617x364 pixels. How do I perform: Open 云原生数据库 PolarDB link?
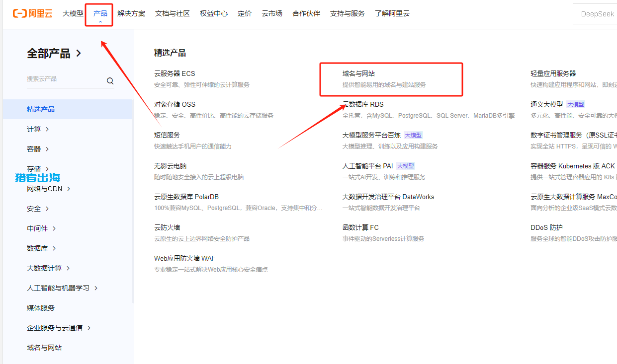(186, 197)
